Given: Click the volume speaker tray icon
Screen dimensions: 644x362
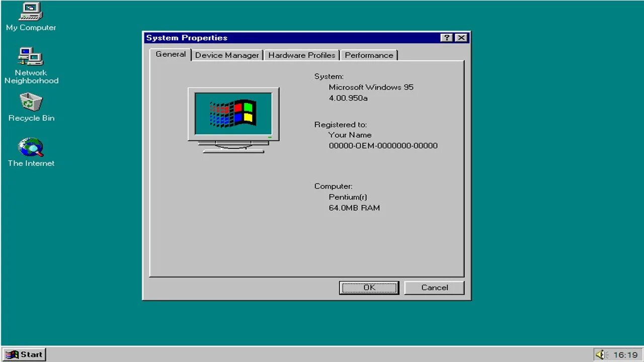Looking at the screenshot, I should tap(601, 355).
